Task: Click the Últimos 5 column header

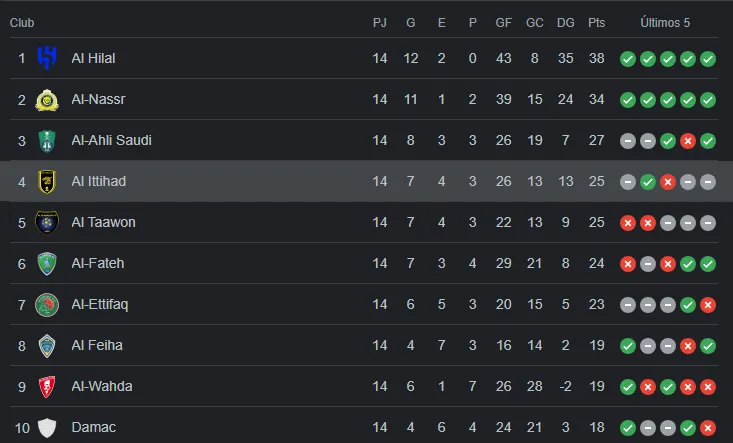Action: (x=667, y=22)
